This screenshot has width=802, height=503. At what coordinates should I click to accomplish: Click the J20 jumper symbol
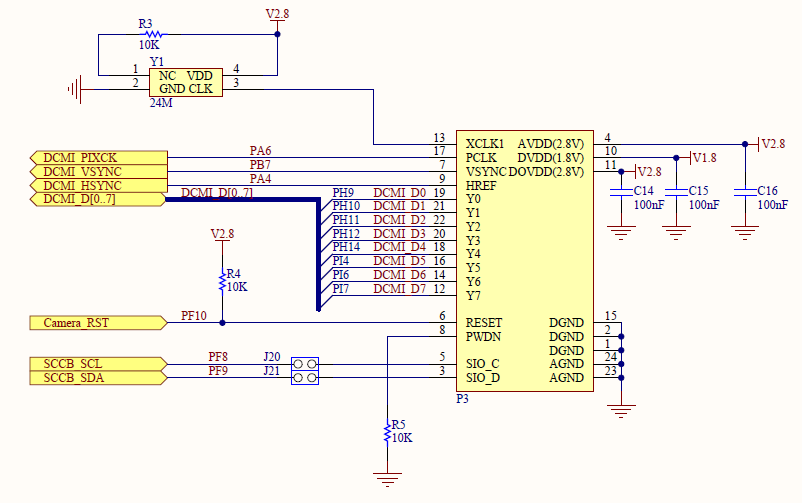[305, 364]
